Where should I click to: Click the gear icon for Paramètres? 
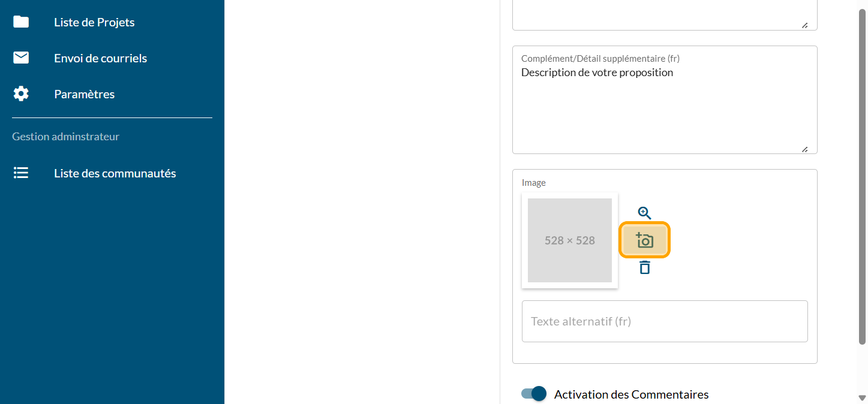[x=21, y=94]
